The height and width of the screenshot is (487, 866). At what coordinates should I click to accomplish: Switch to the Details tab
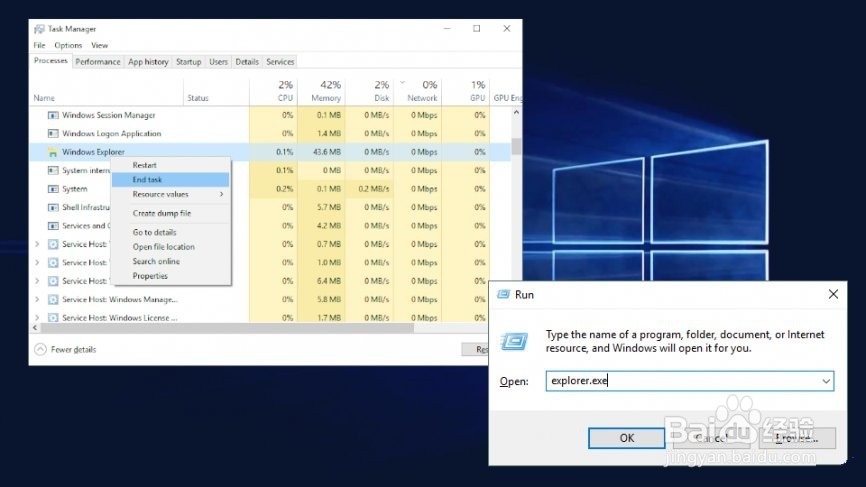click(x=247, y=62)
